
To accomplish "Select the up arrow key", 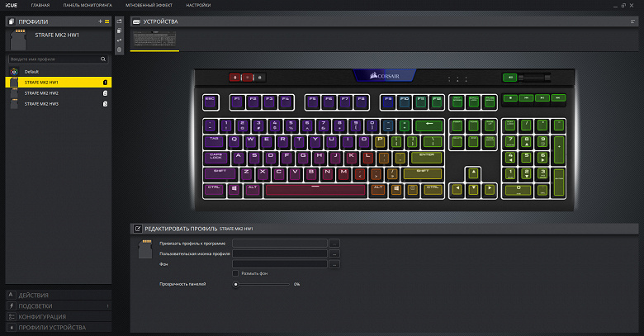I will (473, 173).
